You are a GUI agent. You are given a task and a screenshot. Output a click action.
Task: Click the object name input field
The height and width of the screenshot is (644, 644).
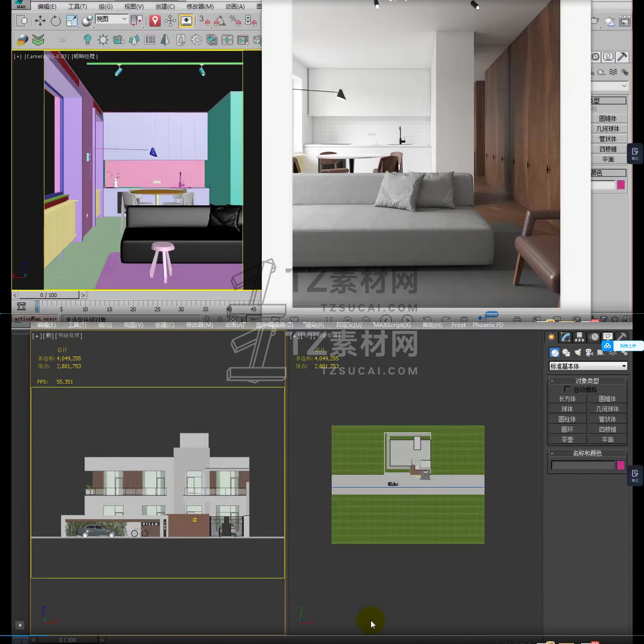(x=583, y=465)
